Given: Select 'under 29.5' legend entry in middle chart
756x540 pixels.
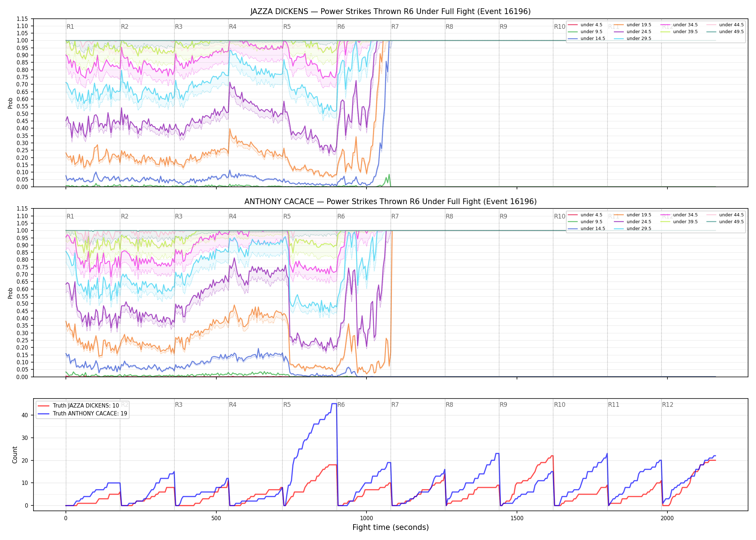Looking at the screenshot, I should point(633,229).
